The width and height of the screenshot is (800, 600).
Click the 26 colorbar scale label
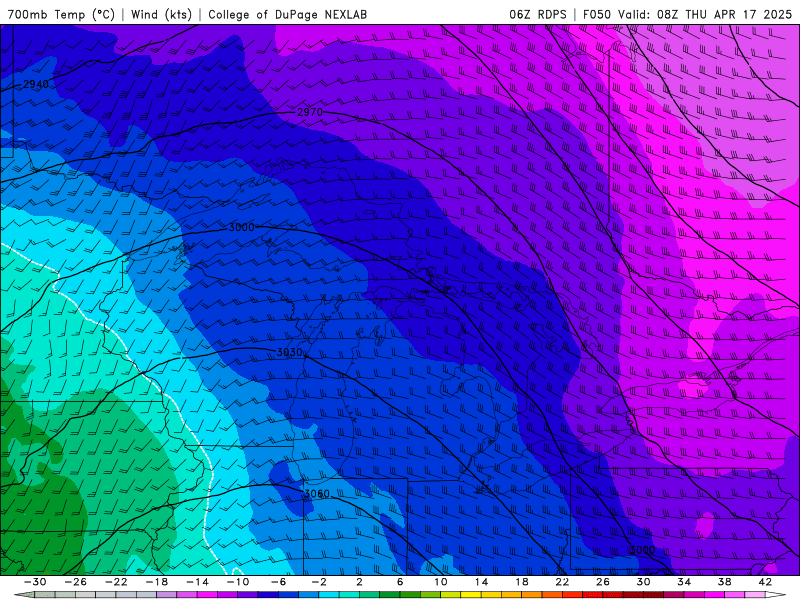point(603,582)
